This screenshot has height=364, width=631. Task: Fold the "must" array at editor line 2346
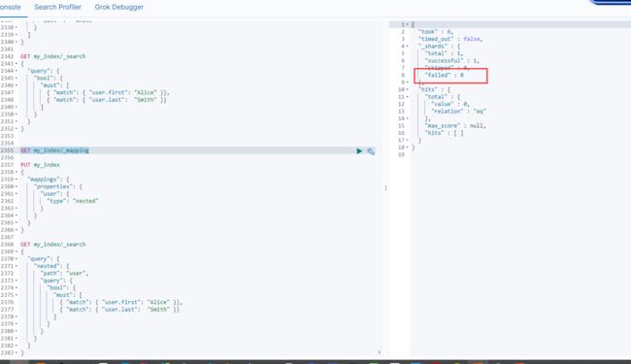pos(17,85)
